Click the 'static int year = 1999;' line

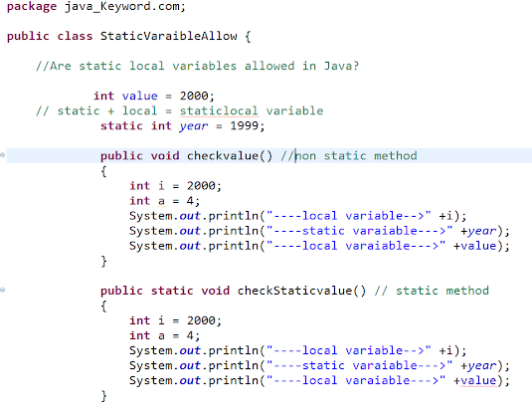tap(182, 126)
